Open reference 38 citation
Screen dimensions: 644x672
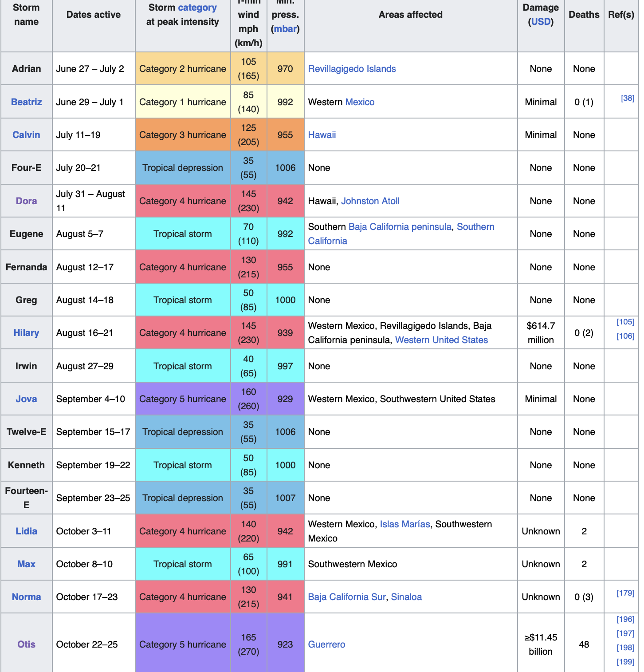(627, 98)
